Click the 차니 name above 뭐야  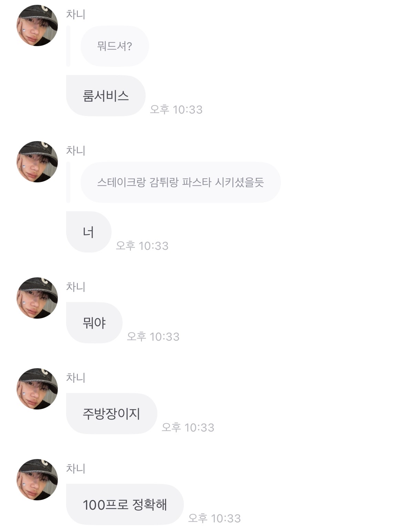coord(76,287)
